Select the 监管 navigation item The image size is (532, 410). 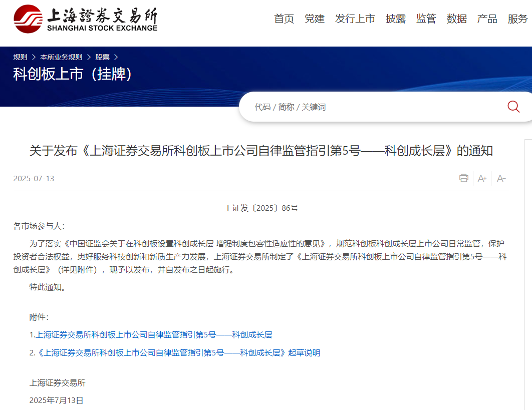click(426, 19)
